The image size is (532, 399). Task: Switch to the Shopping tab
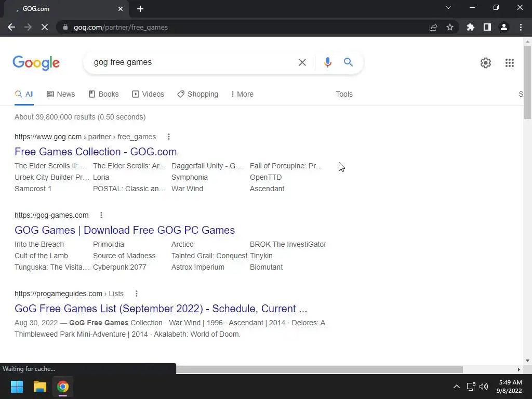pyautogui.click(x=198, y=95)
